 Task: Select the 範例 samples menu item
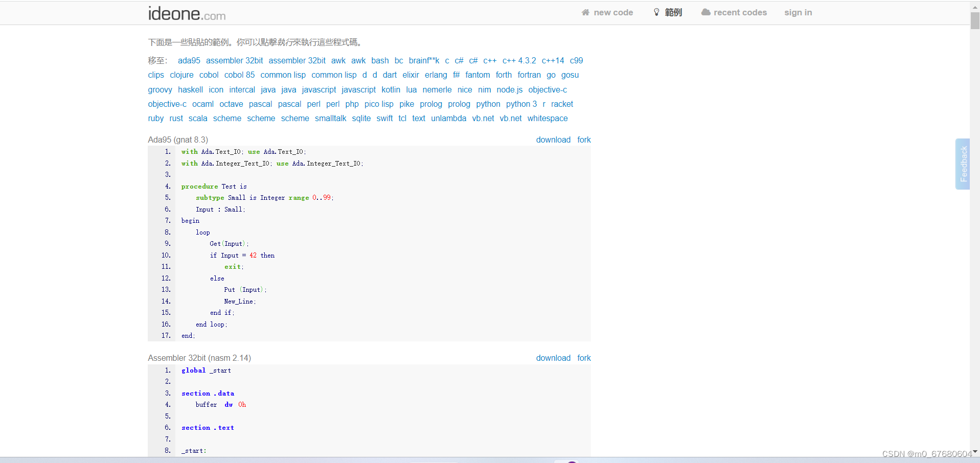[673, 12]
